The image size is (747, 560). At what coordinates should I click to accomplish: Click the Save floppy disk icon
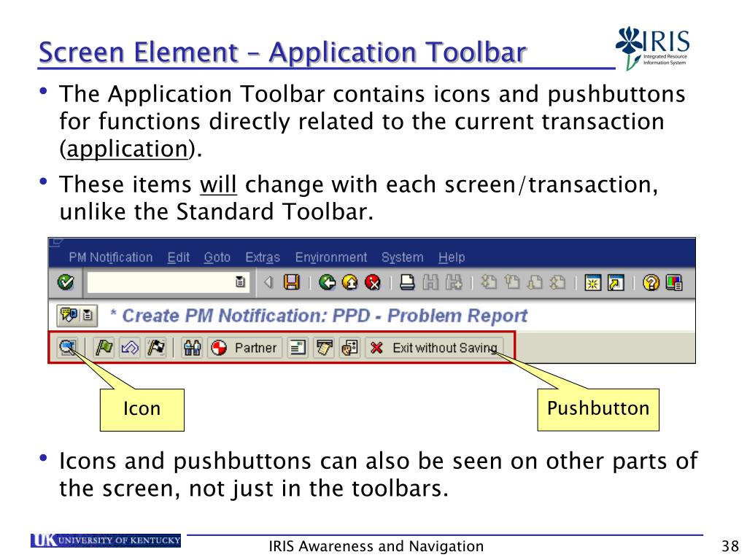click(x=292, y=282)
